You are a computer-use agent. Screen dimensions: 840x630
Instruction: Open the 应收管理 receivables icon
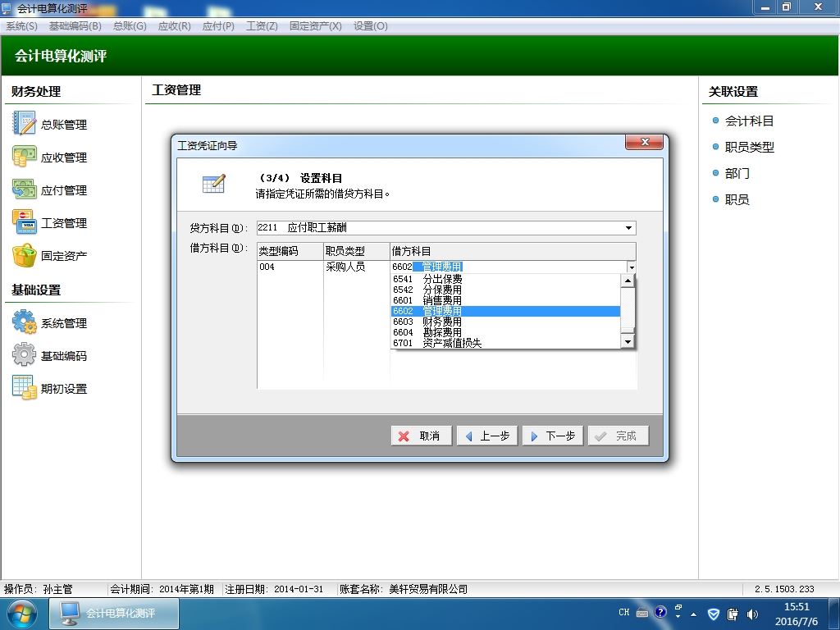pos(24,157)
